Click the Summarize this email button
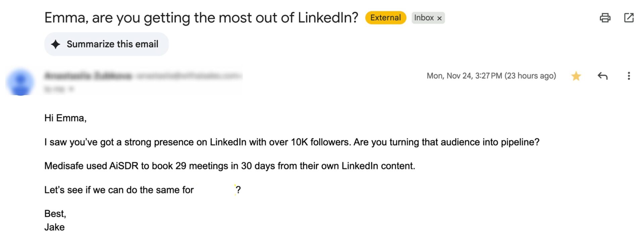 [x=106, y=44]
